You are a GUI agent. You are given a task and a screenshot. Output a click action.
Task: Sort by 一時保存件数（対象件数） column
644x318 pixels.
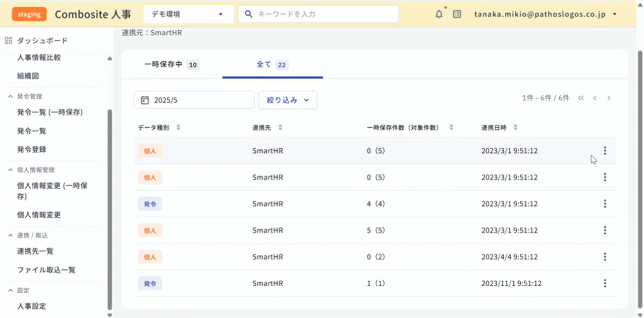tap(451, 127)
